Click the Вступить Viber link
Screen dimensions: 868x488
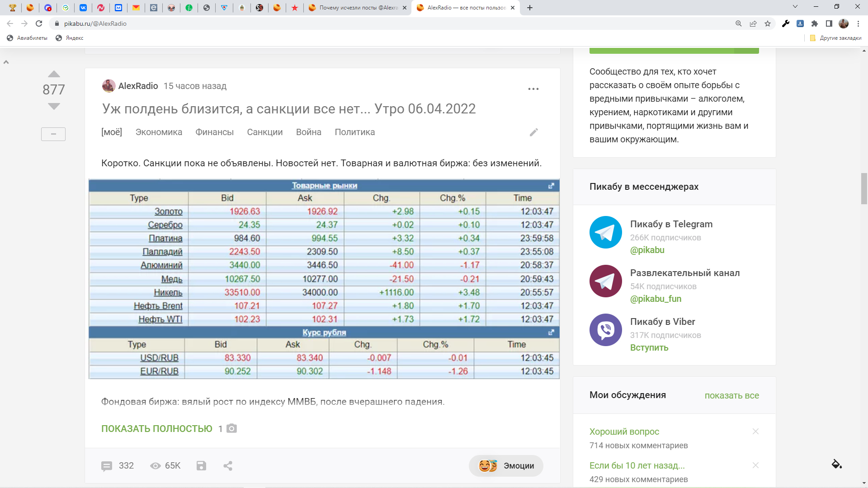649,347
